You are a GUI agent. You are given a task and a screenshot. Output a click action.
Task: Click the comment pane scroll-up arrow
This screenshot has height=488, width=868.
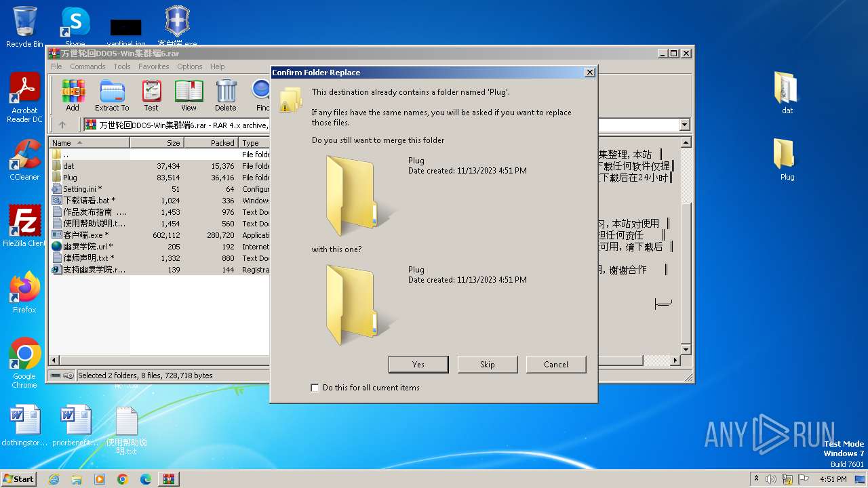[x=686, y=143]
